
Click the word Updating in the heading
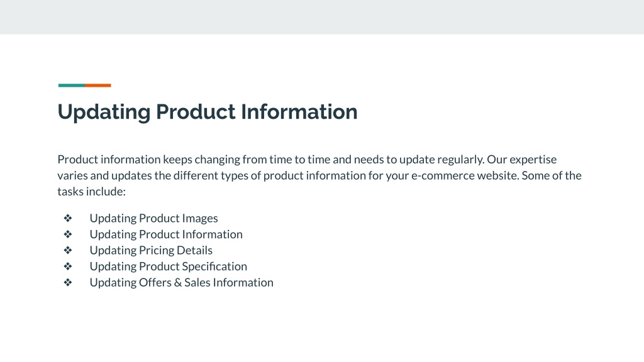point(104,112)
